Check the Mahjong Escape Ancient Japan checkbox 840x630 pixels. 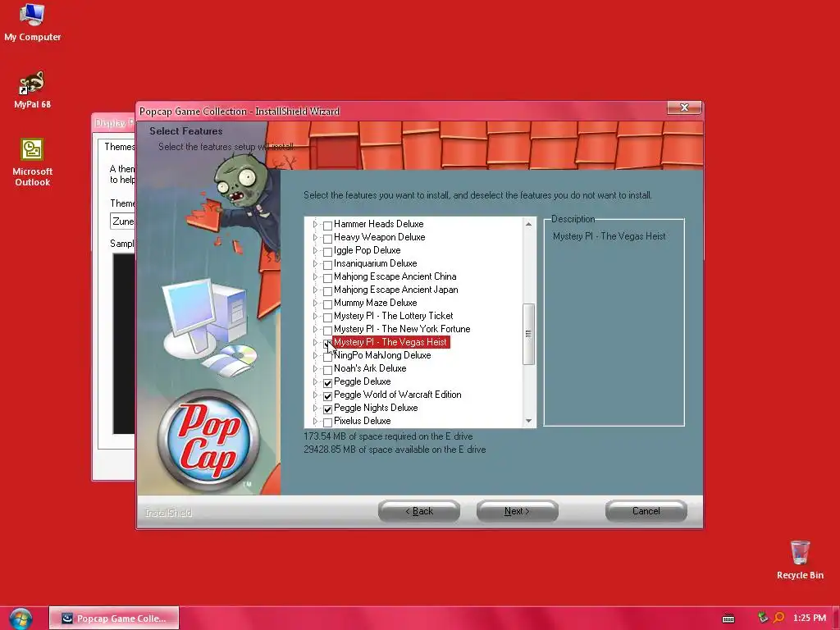click(327, 291)
